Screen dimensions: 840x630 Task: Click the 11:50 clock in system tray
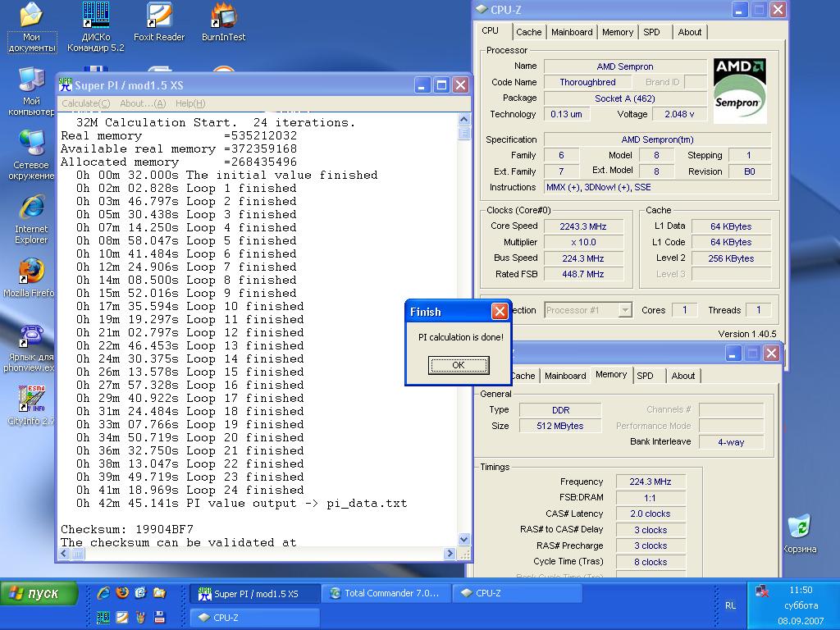pos(801,590)
